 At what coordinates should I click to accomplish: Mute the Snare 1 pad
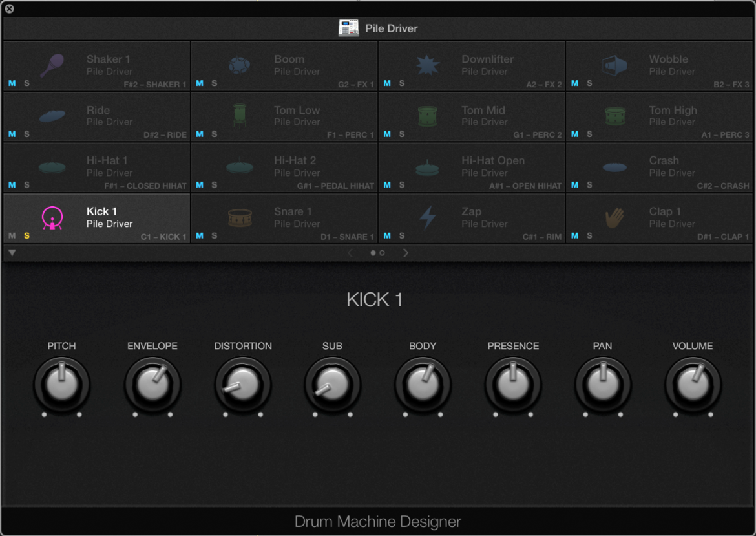200,236
